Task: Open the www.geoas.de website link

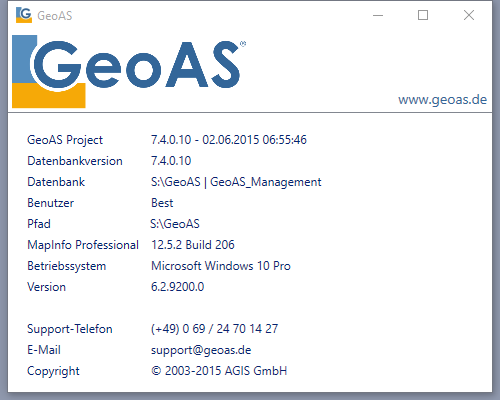Action: [442, 100]
